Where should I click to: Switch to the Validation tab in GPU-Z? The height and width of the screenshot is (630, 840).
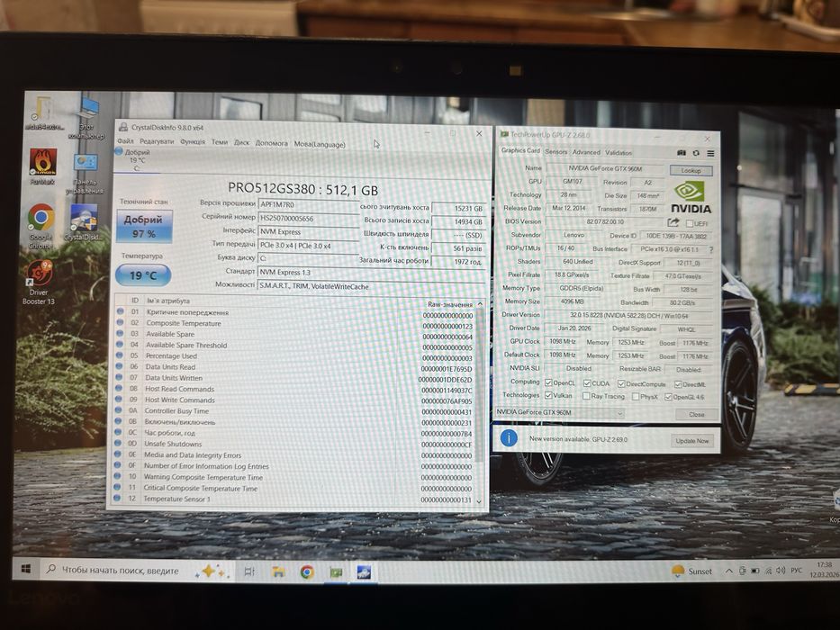(619, 153)
